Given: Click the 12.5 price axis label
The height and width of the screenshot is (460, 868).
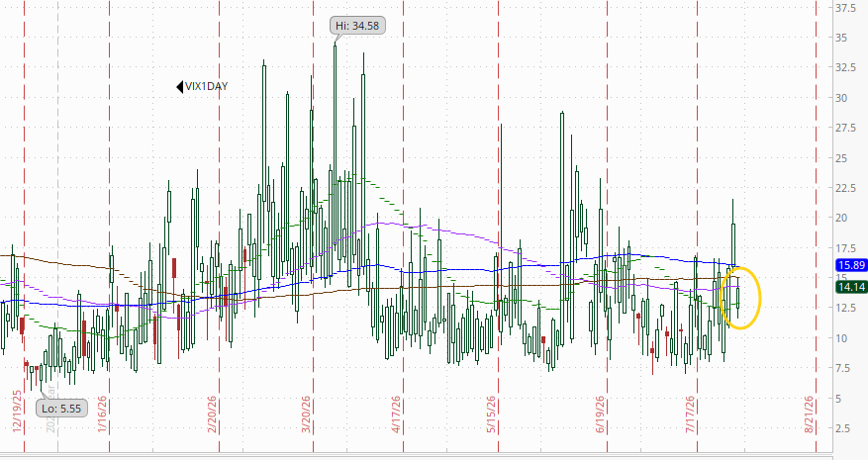Looking at the screenshot, I should pyautogui.click(x=846, y=308).
